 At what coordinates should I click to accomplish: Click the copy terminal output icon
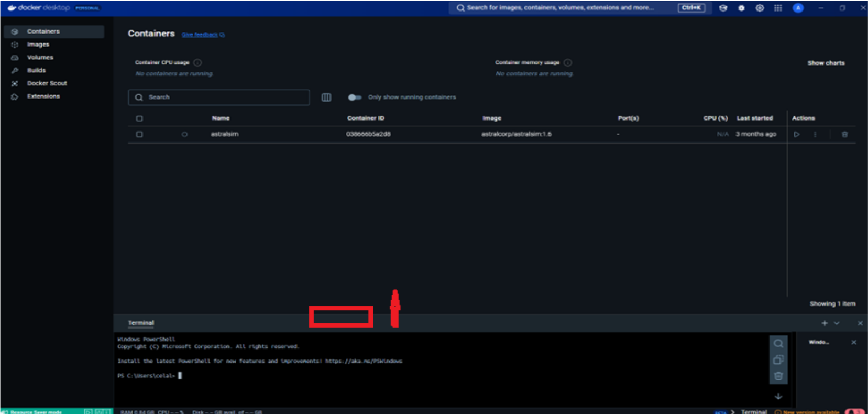778,359
